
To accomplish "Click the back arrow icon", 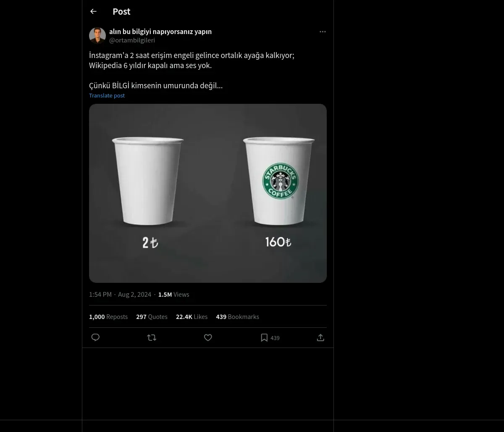I will tap(93, 11).
